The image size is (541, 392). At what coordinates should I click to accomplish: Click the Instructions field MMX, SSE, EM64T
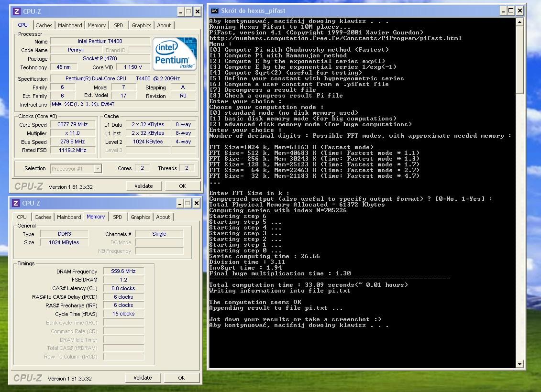pyautogui.click(x=123, y=104)
